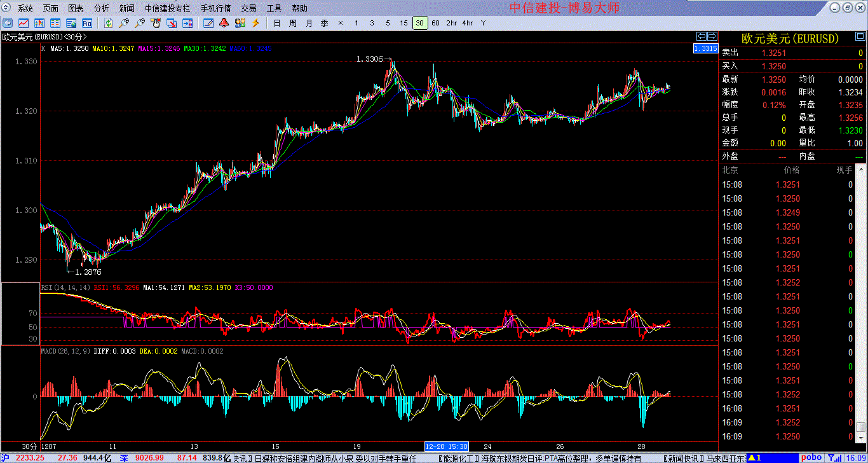Viewport: 868px width, 463px height.
Task: Click the back navigation arrow icon
Action: (x=8, y=23)
